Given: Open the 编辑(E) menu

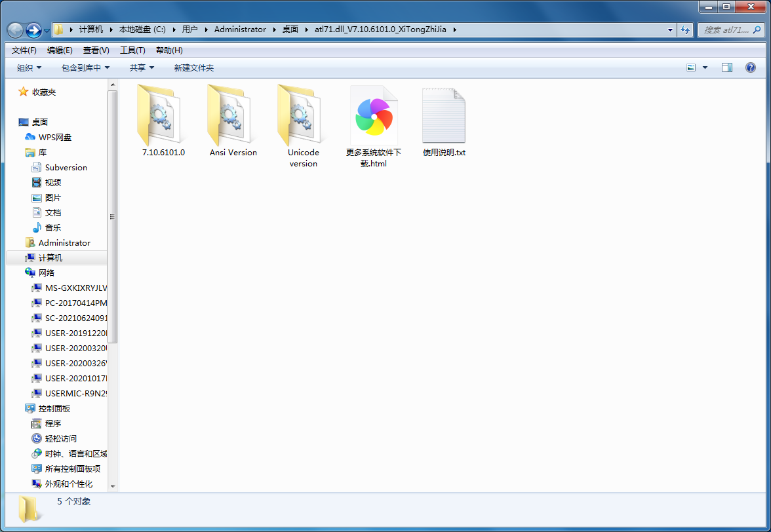Looking at the screenshot, I should pos(60,50).
